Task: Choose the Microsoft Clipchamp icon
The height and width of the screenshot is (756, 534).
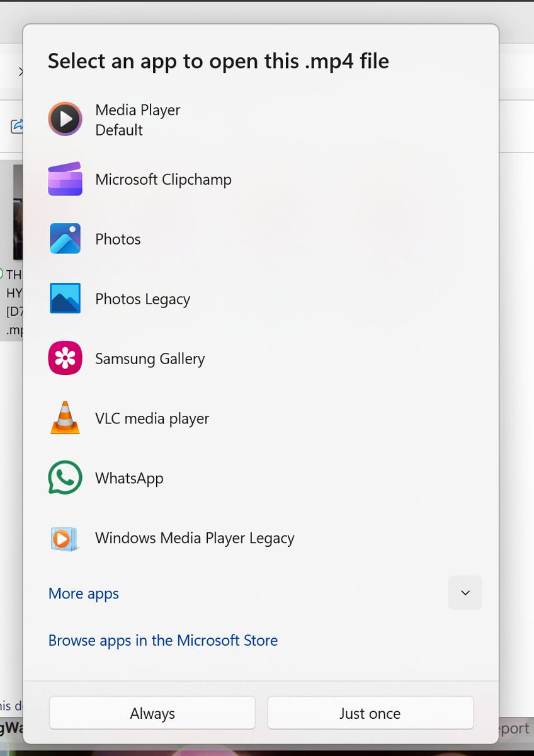Action: (x=65, y=179)
